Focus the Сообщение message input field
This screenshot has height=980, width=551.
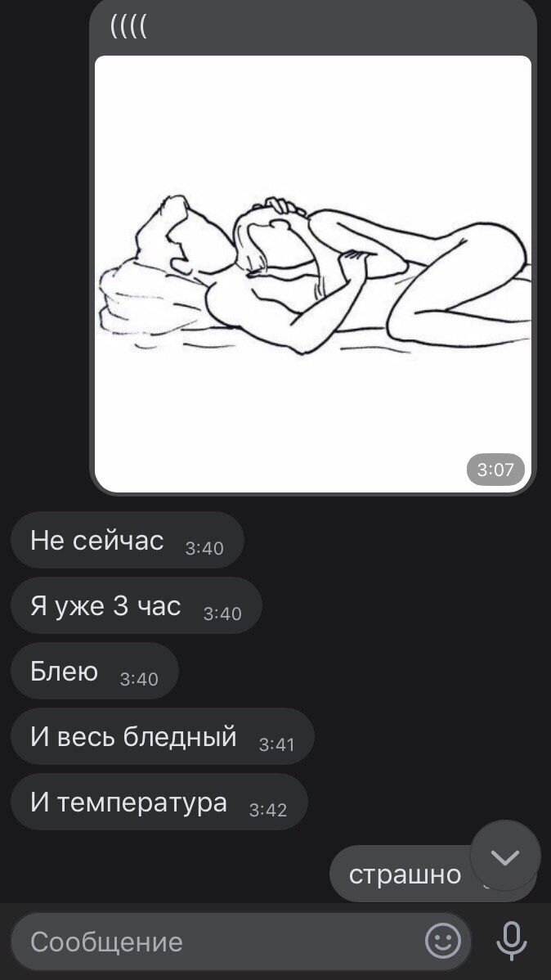coord(240,942)
